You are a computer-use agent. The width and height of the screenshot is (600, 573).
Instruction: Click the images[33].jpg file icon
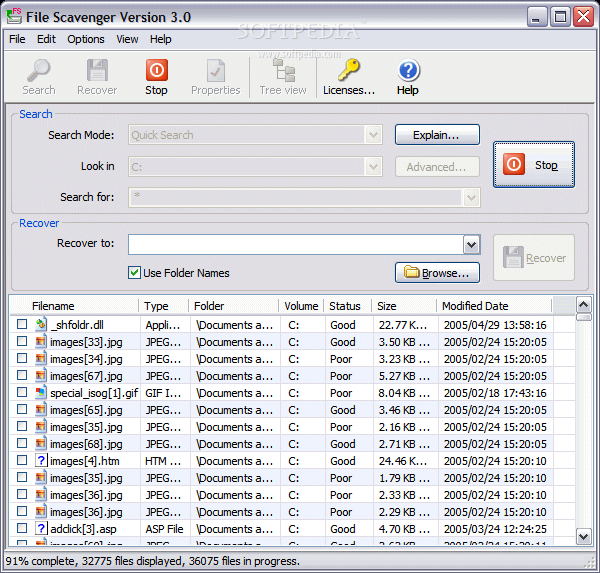point(41,341)
